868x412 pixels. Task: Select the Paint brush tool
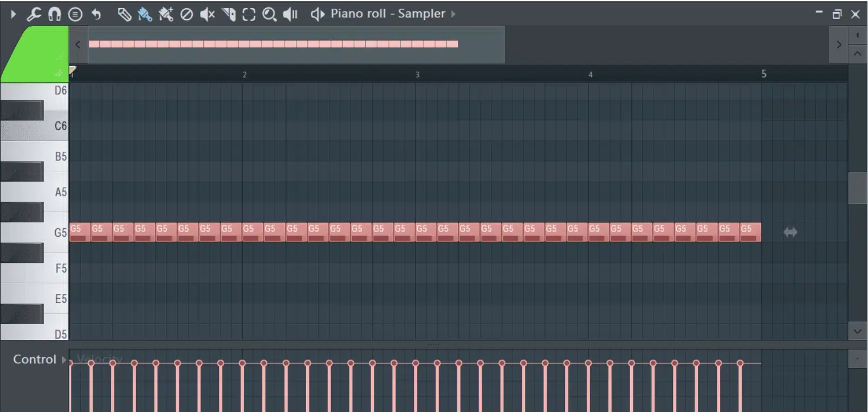pyautogui.click(x=145, y=14)
